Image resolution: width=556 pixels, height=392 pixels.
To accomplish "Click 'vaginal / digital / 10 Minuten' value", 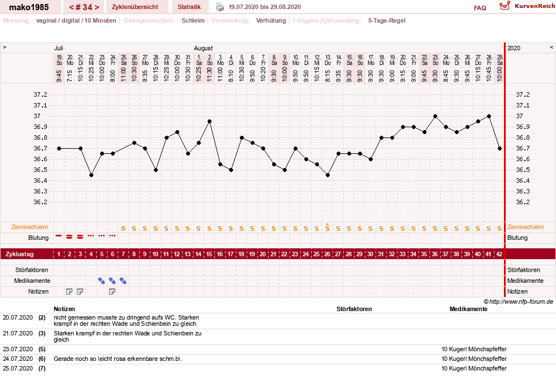I will pos(76,20).
